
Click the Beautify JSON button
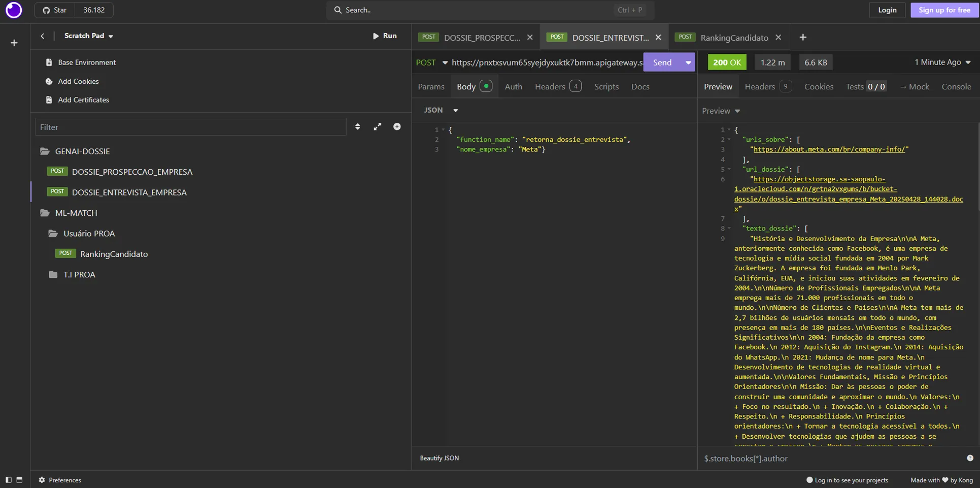tap(440, 458)
